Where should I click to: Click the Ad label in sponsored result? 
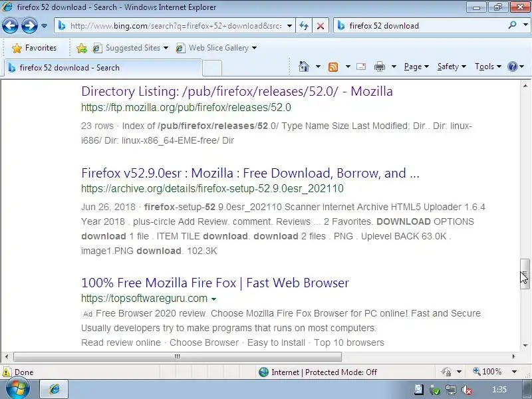[88, 314]
